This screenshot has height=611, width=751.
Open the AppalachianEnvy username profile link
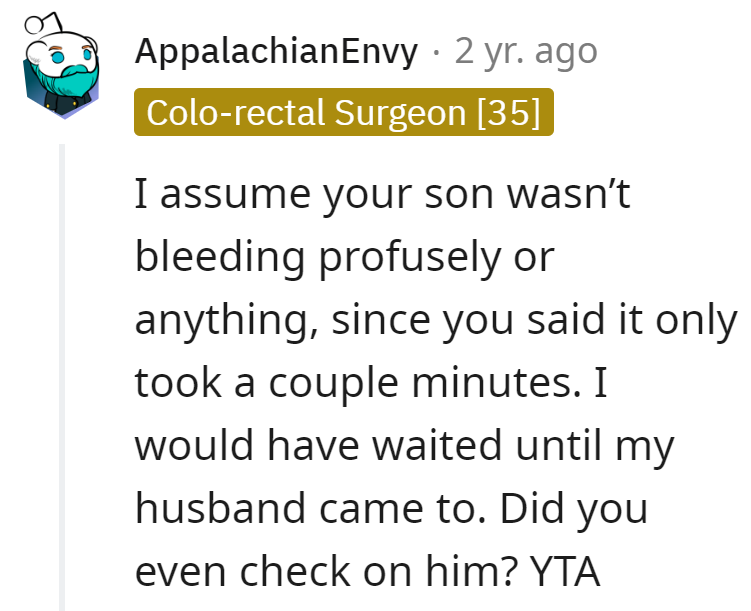[276, 51]
